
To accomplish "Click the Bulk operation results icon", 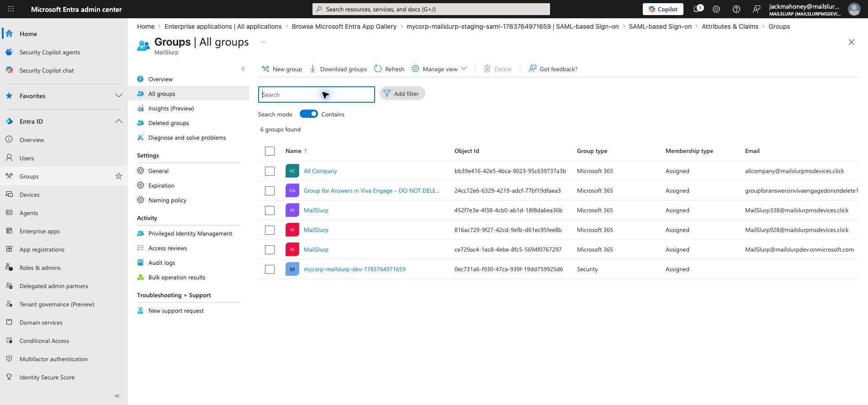I will coord(140,277).
